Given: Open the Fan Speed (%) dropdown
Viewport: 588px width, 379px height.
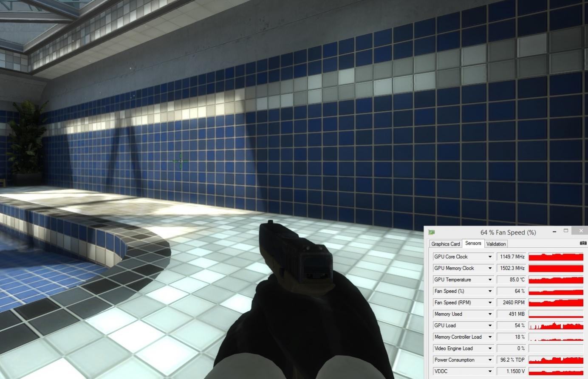Looking at the screenshot, I should (x=490, y=291).
